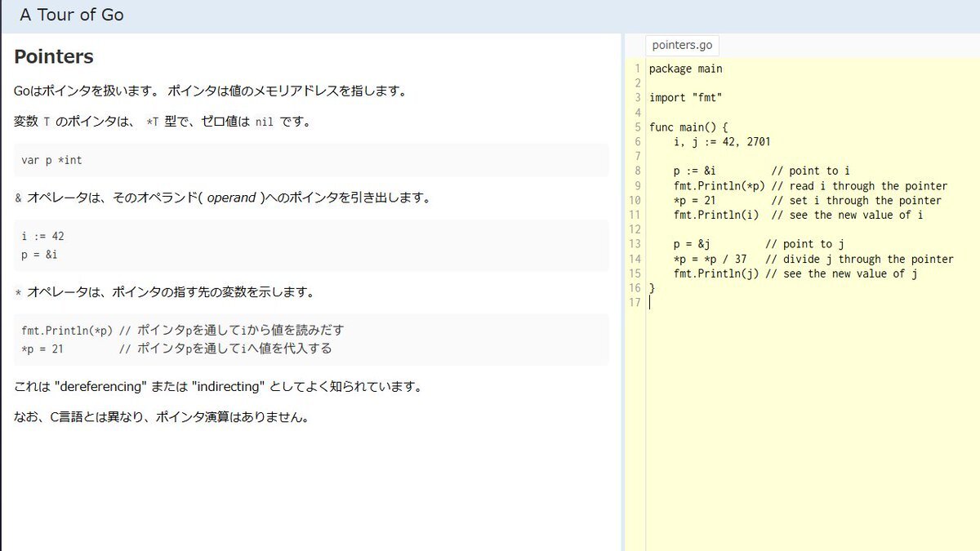Click the closing brace on line 16
The width and height of the screenshot is (980, 551).
point(652,288)
